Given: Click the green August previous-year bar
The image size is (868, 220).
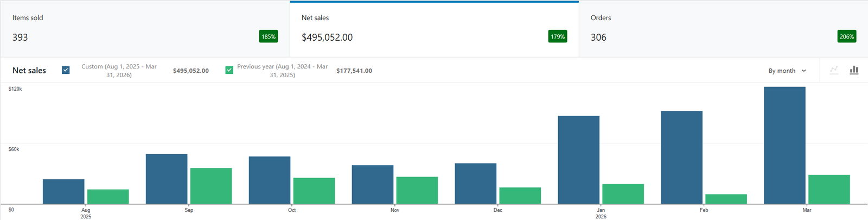Looking at the screenshot, I should (108, 197).
